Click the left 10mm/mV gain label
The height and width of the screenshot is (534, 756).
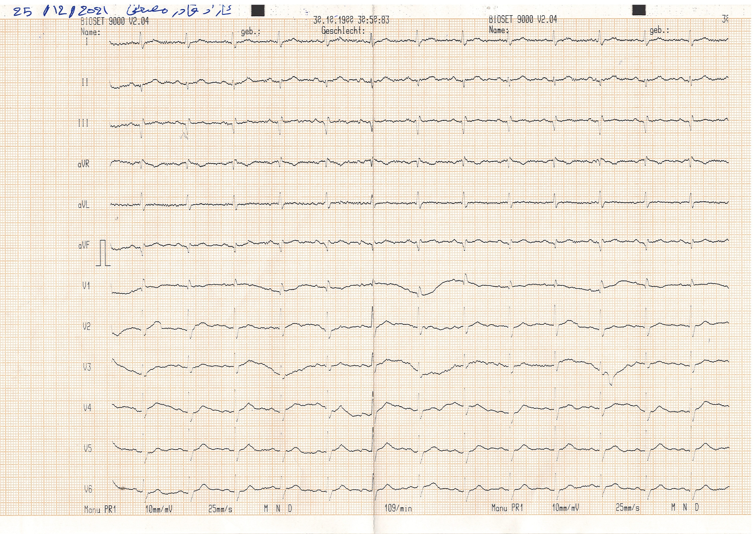pos(159,509)
